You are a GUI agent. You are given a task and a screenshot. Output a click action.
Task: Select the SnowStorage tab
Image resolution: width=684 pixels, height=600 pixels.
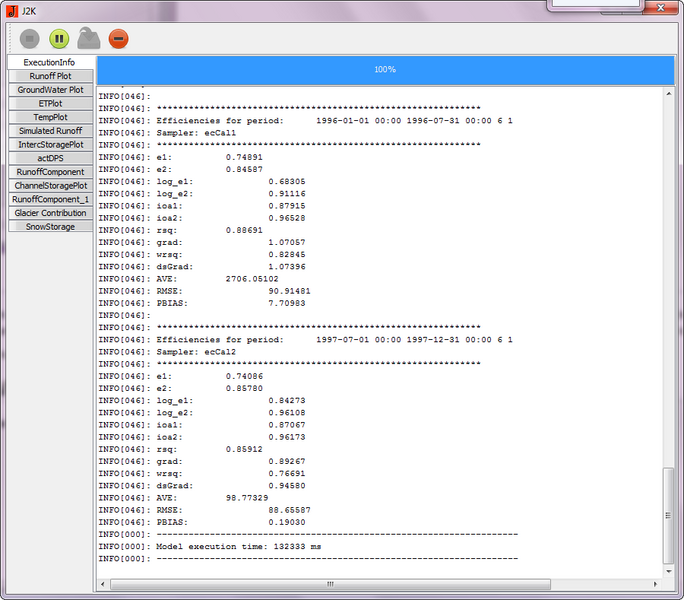50,226
